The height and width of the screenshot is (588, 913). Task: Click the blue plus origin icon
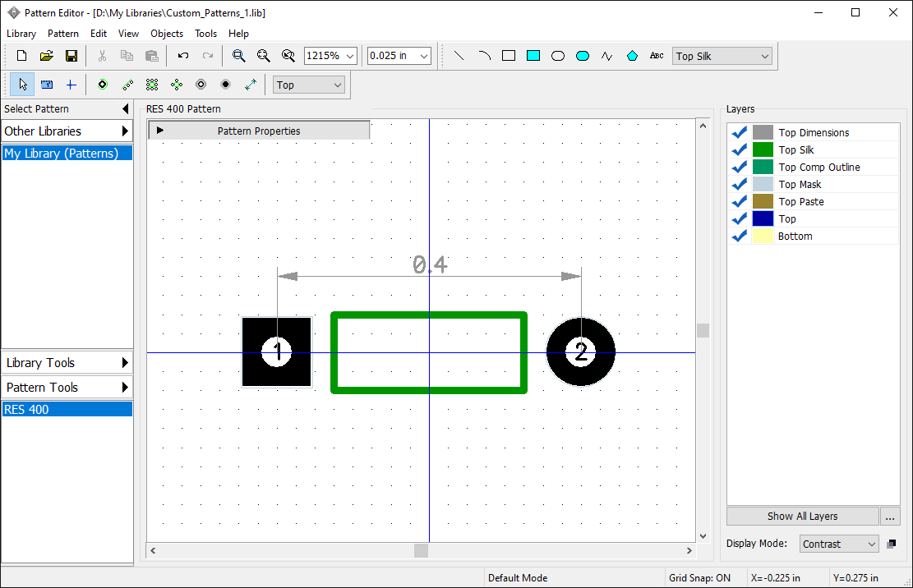coord(71,85)
